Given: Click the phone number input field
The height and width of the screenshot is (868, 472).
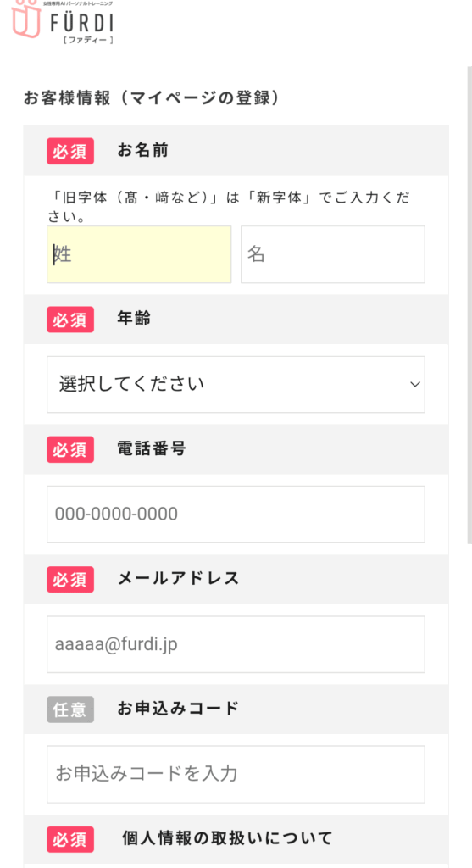Looking at the screenshot, I should [x=236, y=515].
